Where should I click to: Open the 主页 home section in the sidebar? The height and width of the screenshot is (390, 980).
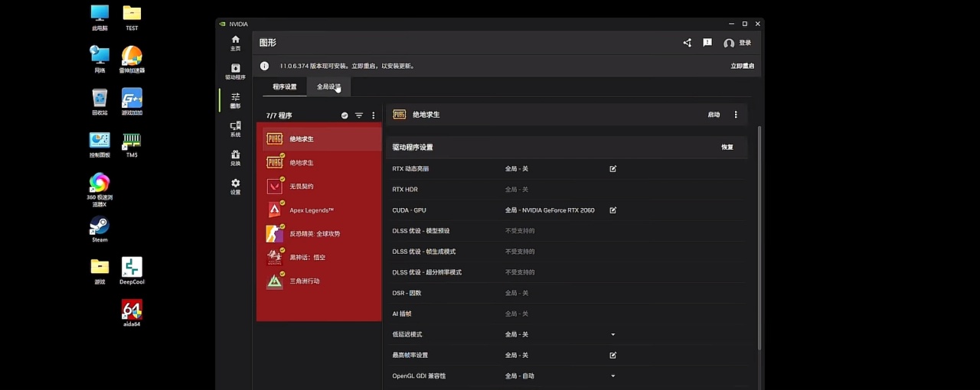[235, 43]
